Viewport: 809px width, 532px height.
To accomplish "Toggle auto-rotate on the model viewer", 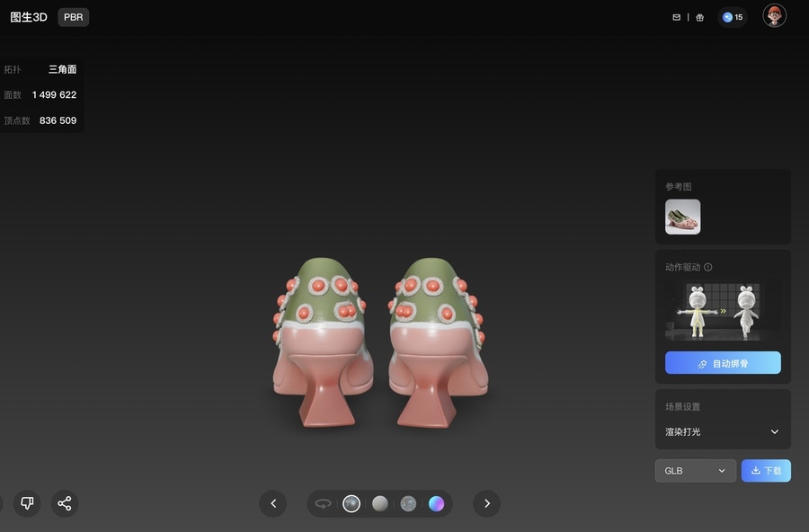I will 323,503.
